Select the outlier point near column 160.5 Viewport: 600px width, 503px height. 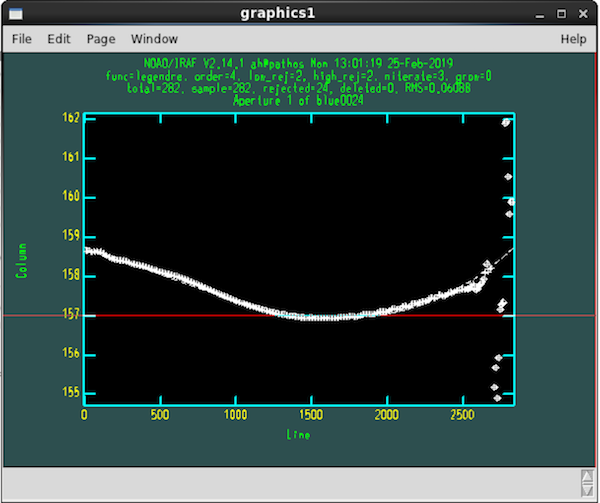point(508,177)
